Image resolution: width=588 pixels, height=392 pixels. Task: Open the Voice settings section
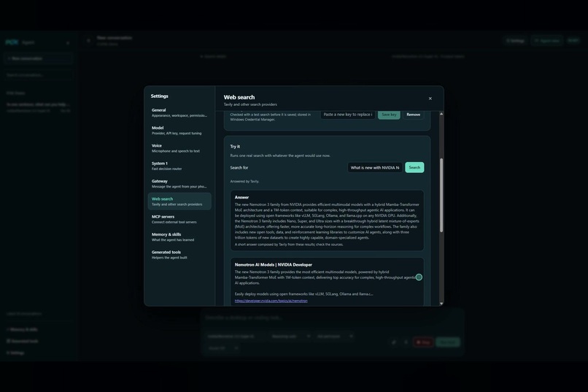(x=179, y=148)
